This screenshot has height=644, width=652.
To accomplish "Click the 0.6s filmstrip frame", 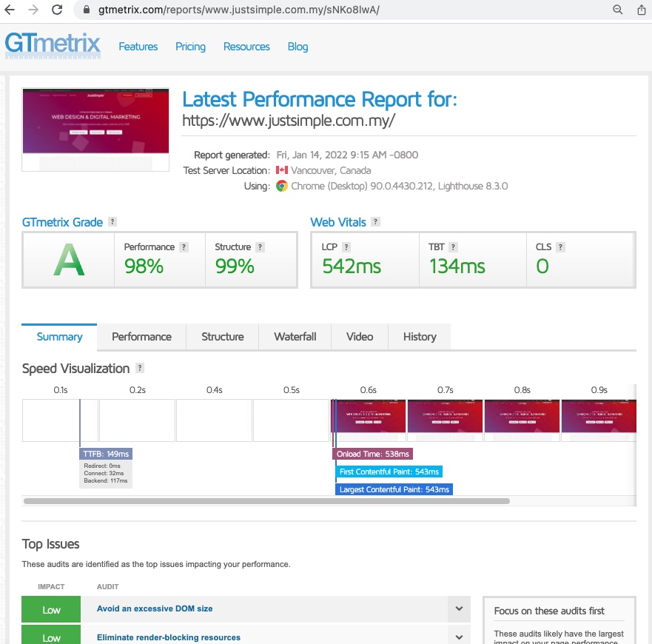I will pos(369,420).
